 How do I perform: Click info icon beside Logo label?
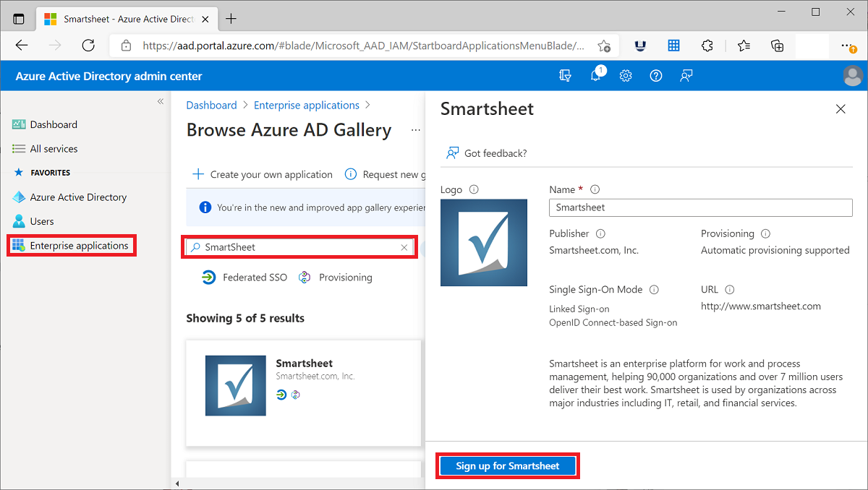(x=474, y=189)
